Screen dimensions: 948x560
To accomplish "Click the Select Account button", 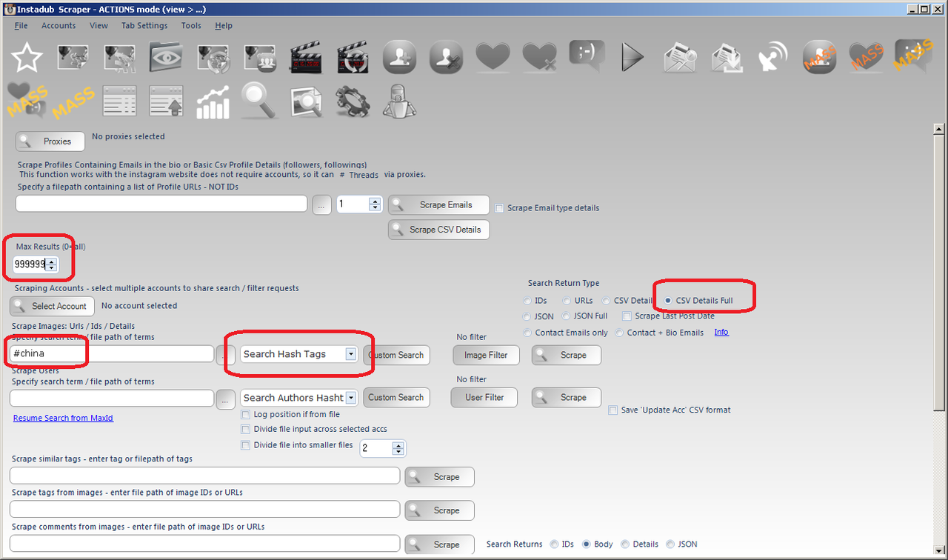I will [x=53, y=306].
